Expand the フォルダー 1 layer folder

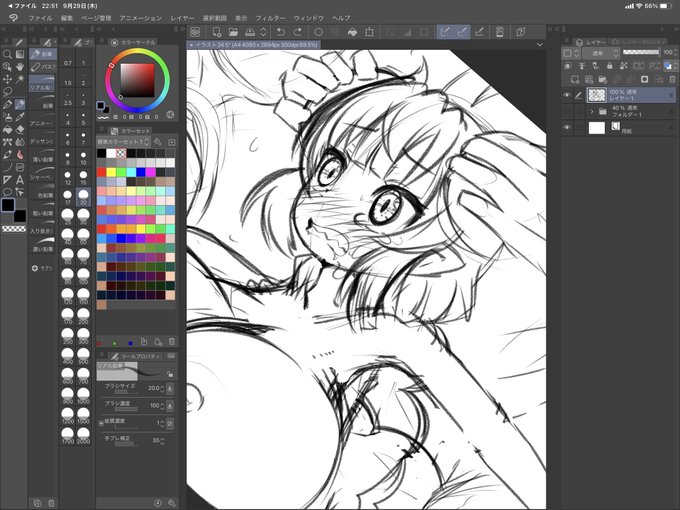point(592,111)
